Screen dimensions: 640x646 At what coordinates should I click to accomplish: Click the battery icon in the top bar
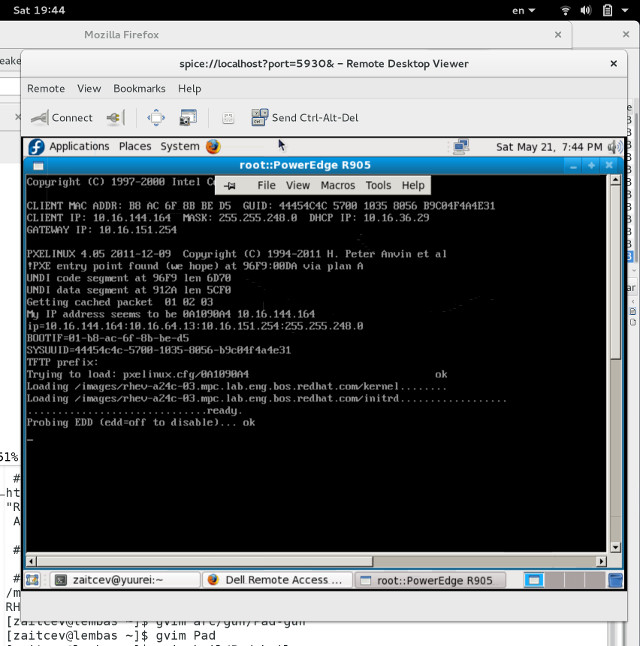click(x=607, y=10)
